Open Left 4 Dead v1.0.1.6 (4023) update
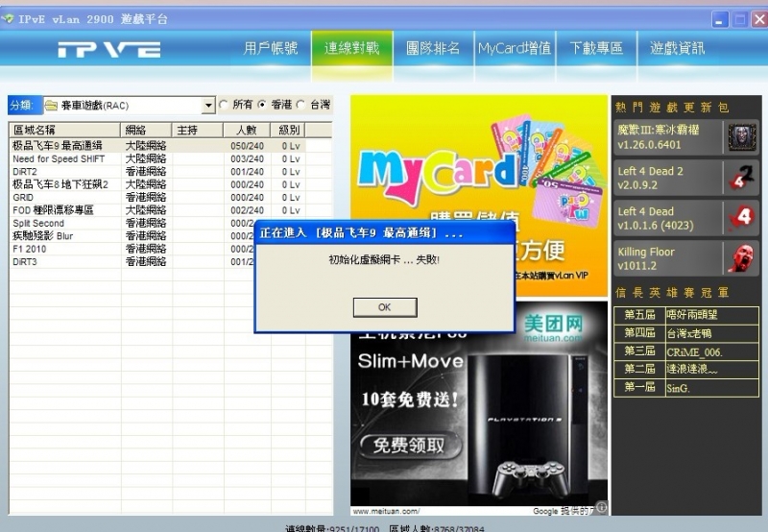This screenshot has height=532, width=768. [x=686, y=218]
